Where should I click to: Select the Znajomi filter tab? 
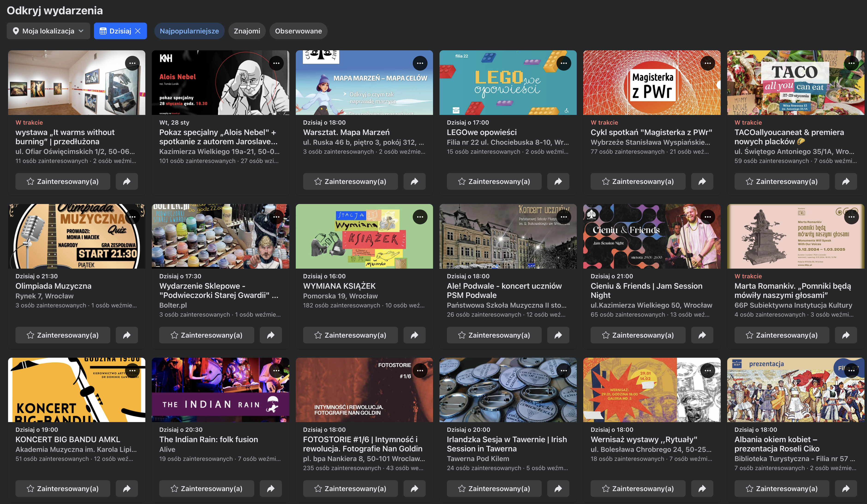pos(247,31)
